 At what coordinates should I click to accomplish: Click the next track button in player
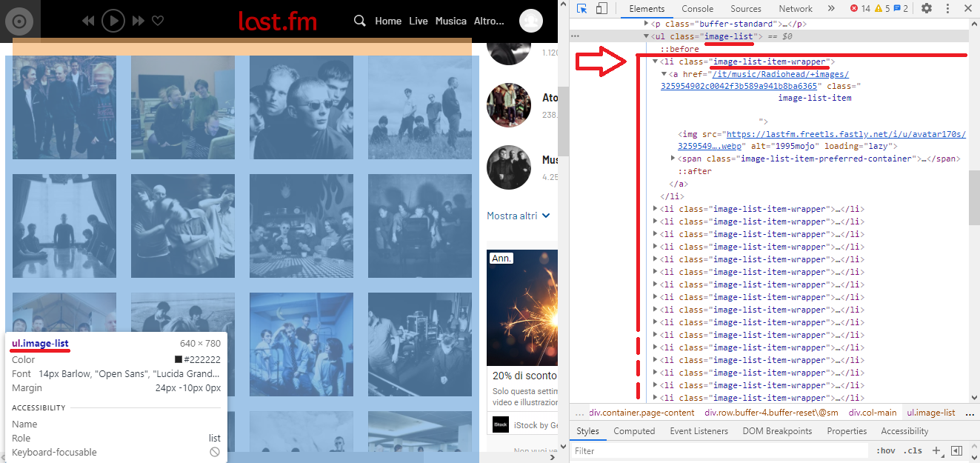point(138,21)
